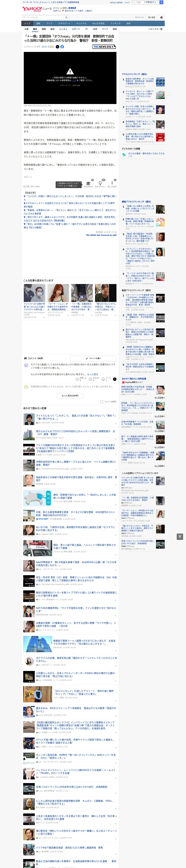The height and width of the screenshot is (868, 186).
Task: Open the 有料 tab
Action: tap(128, 23)
